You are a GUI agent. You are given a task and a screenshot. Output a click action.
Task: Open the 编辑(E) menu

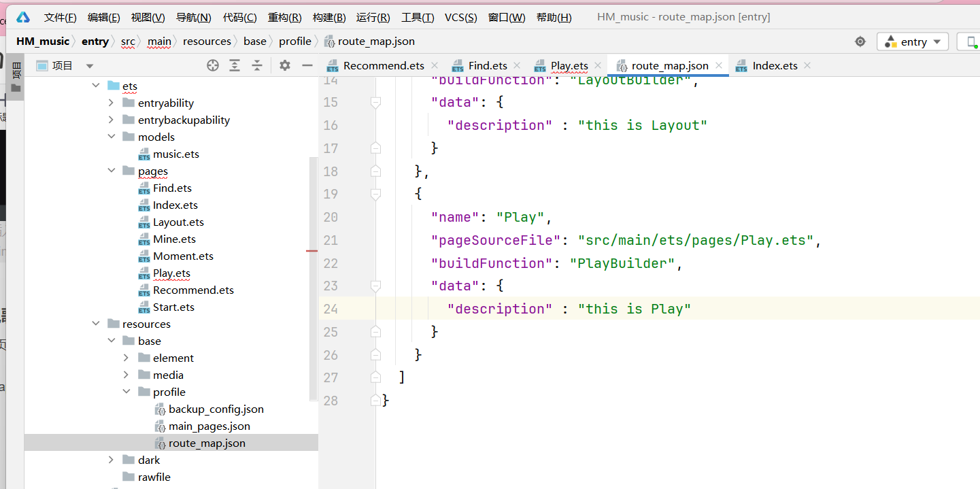pos(104,17)
